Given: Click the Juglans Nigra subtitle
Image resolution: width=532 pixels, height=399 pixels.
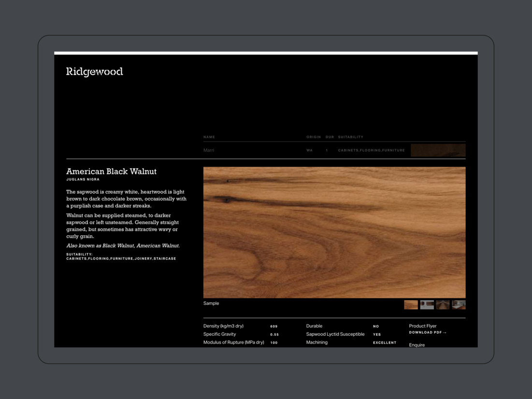Looking at the screenshot, I should click(83, 180).
